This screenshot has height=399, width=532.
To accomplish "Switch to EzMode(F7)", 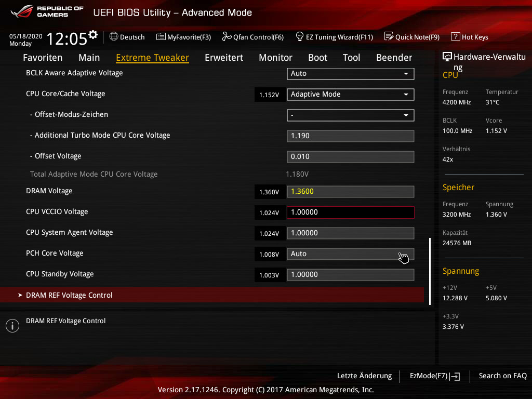I will [x=435, y=376].
